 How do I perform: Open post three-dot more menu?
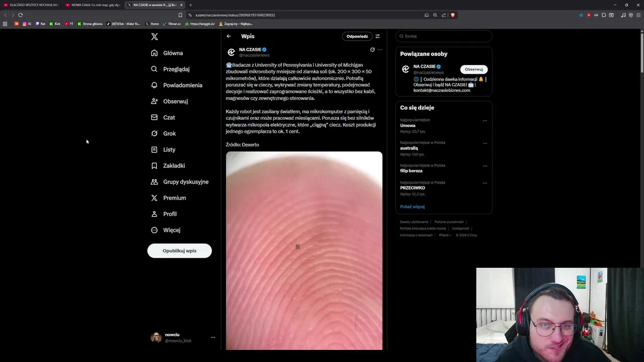coord(380,50)
